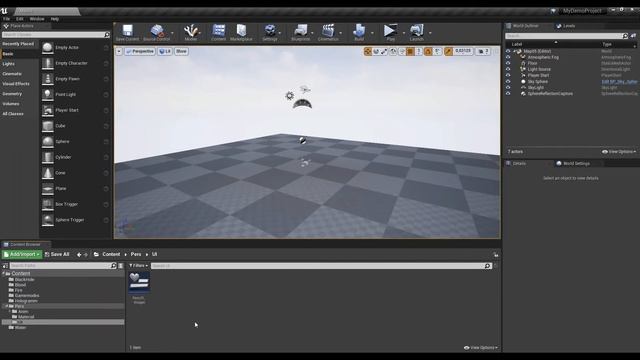The image size is (640, 360).
Task: Open Content Browser View Options dropdown
Action: pyautogui.click(x=480, y=348)
